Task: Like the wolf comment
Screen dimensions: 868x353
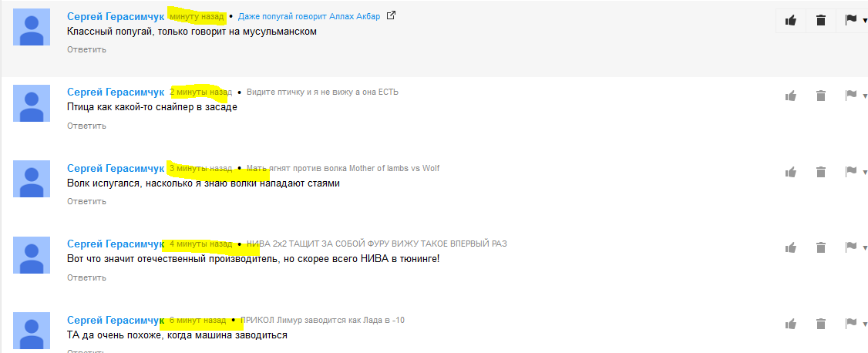Action: click(790, 172)
